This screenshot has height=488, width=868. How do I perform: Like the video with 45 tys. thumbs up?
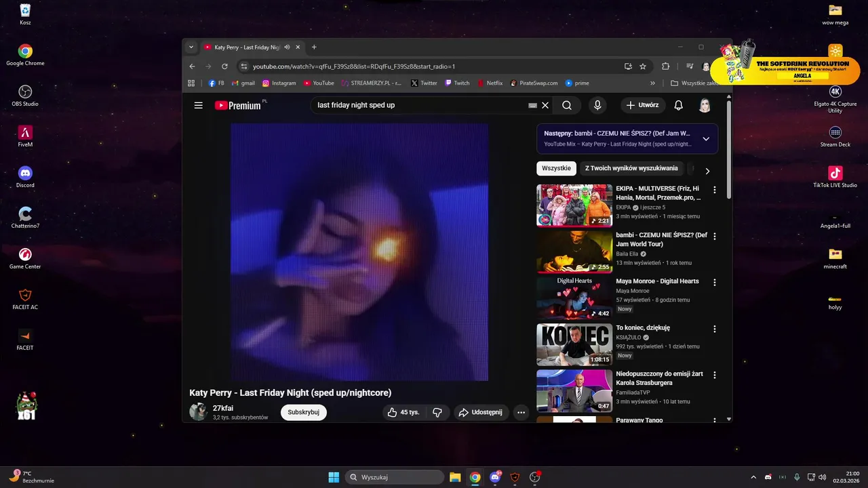(x=403, y=412)
